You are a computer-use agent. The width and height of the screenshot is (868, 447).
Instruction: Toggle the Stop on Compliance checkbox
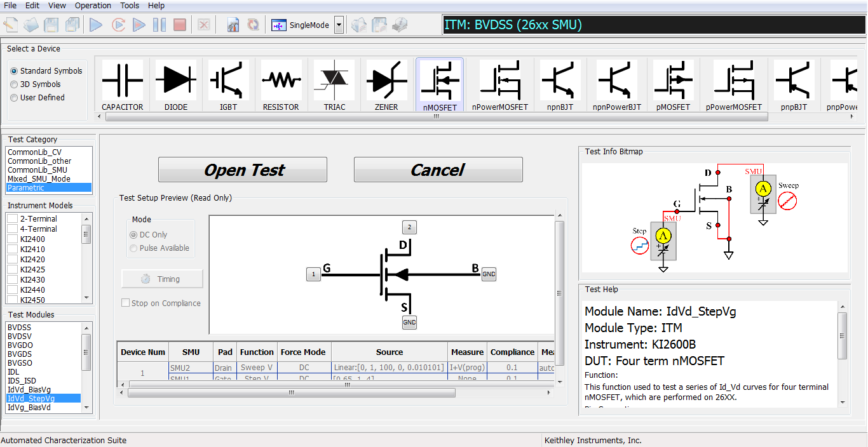(126, 304)
